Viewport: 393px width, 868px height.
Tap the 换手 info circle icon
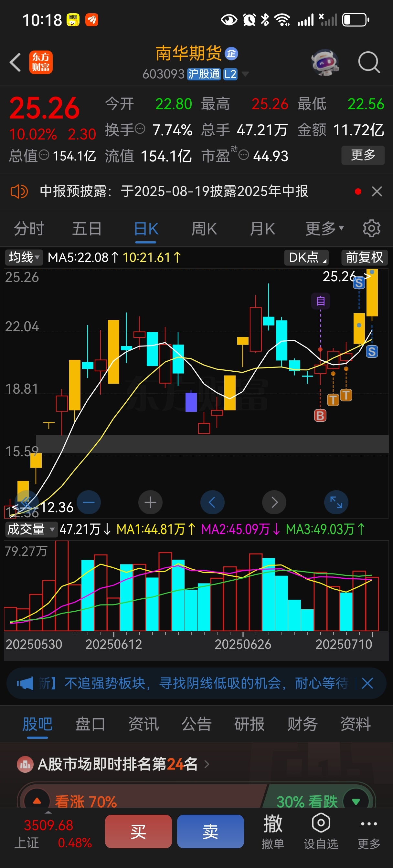pos(140,128)
